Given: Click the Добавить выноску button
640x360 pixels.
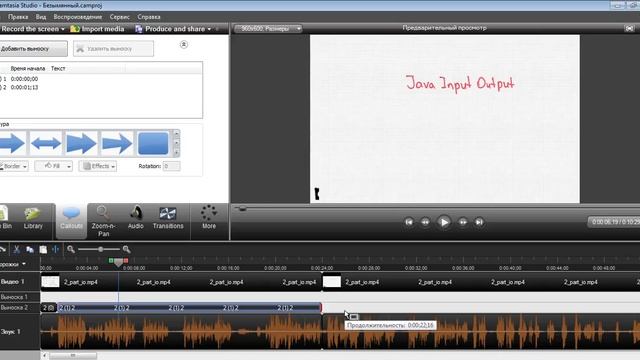Looking at the screenshot, I should 33,49.
